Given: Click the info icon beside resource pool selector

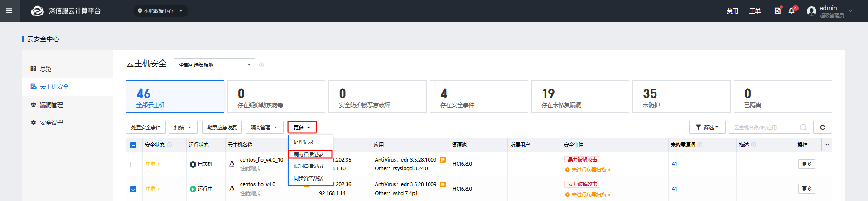Looking at the screenshot, I should (261, 65).
